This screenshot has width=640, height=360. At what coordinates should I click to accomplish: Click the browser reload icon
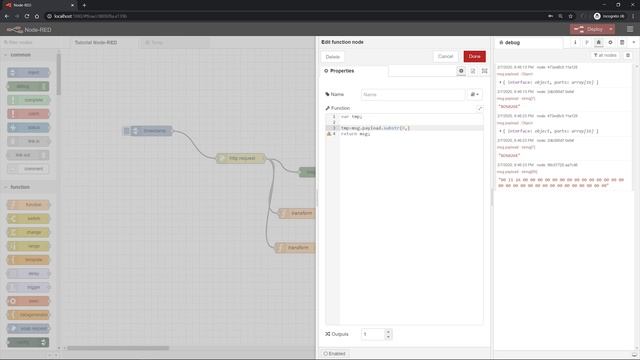tap(27, 16)
